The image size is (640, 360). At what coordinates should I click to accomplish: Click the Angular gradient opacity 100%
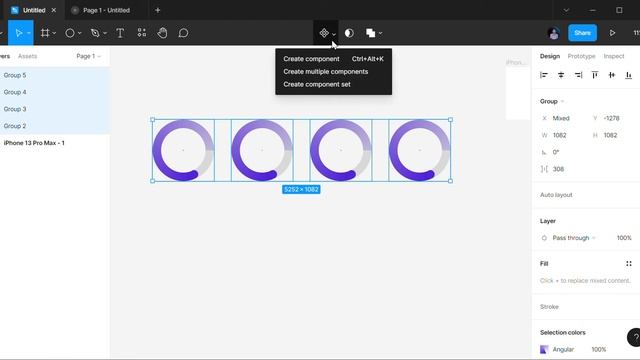tap(598, 349)
